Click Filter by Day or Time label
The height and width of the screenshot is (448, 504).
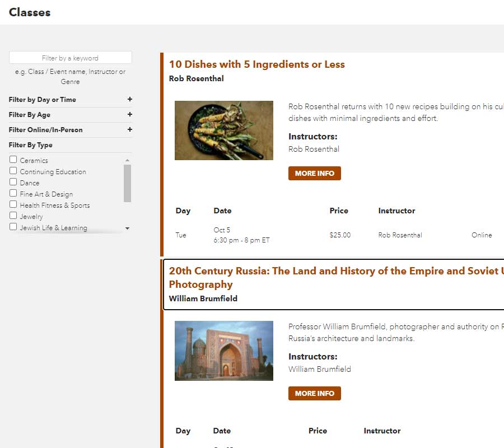tap(43, 100)
